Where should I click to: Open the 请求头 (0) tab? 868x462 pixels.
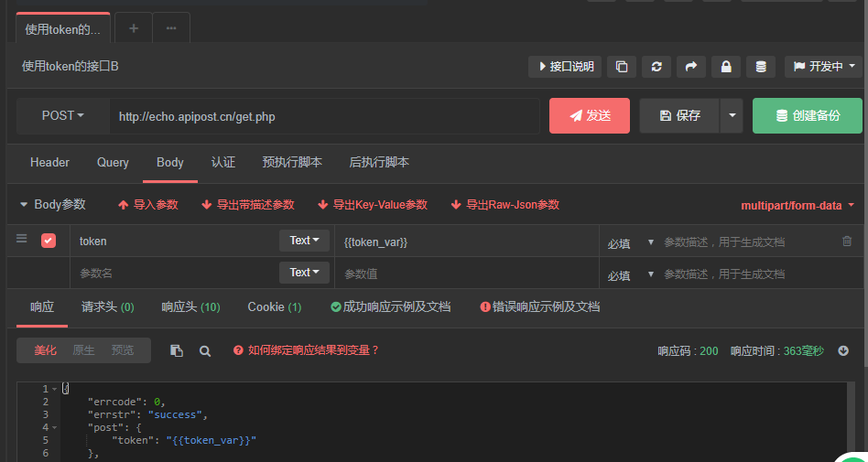pyautogui.click(x=108, y=307)
